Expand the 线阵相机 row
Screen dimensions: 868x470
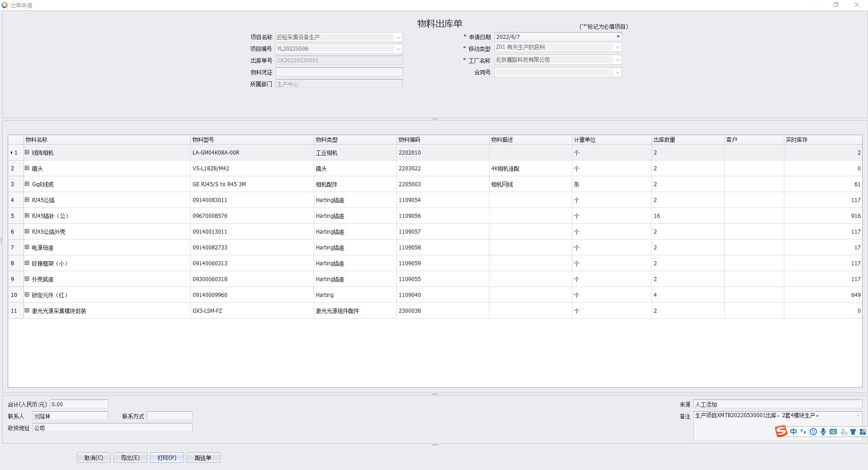coord(27,153)
